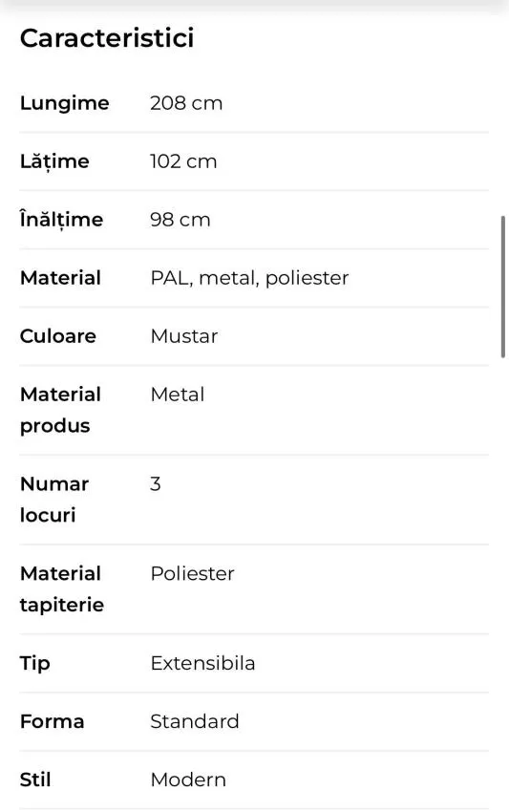Select the Lățime label

(54, 161)
